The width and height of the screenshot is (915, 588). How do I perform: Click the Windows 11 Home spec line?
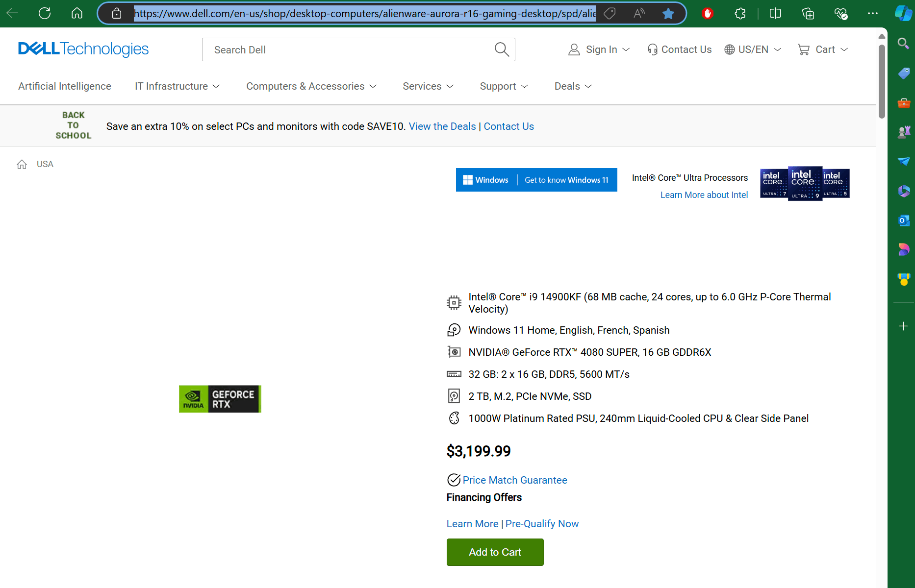click(x=569, y=330)
